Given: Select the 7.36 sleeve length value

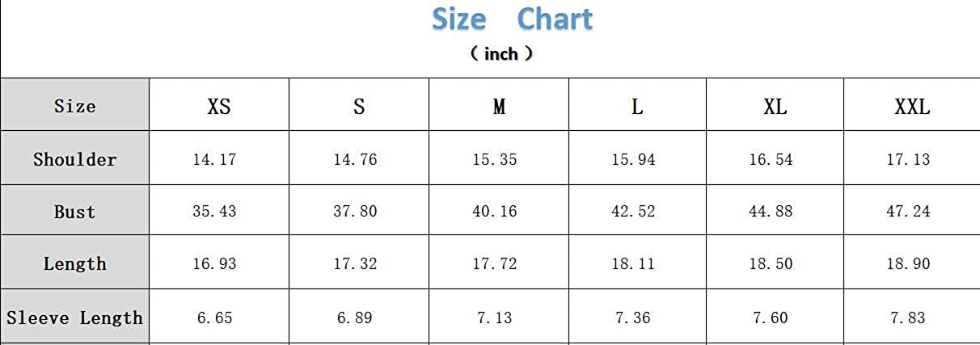Looking at the screenshot, I should pyautogui.click(x=632, y=318).
